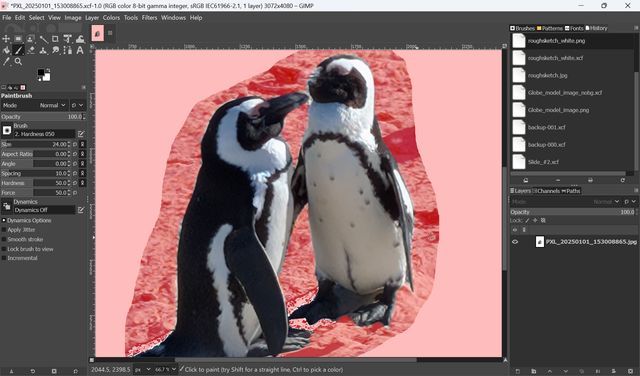Select the Text tool
640x376 pixels.
pos(80,50)
